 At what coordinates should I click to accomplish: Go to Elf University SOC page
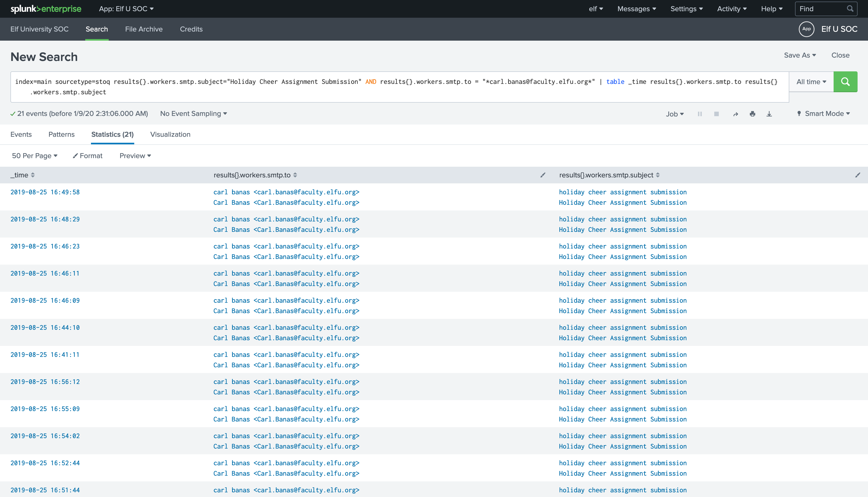coord(39,29)
